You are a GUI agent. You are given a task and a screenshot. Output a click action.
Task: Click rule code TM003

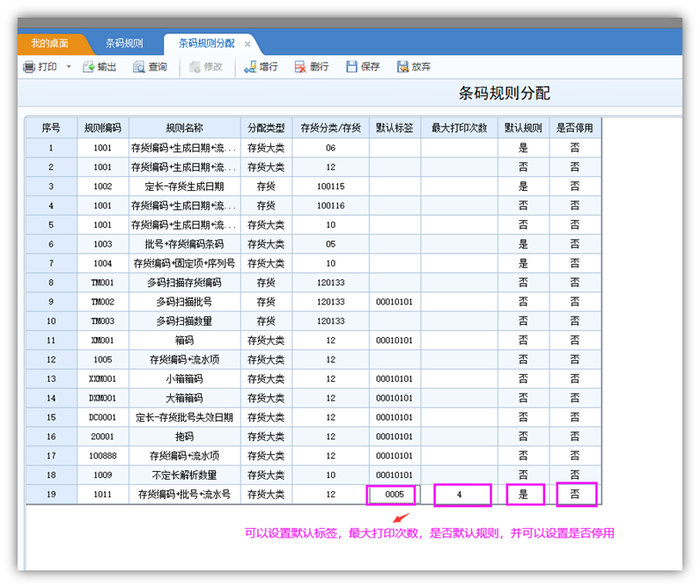tap(103, 321)
